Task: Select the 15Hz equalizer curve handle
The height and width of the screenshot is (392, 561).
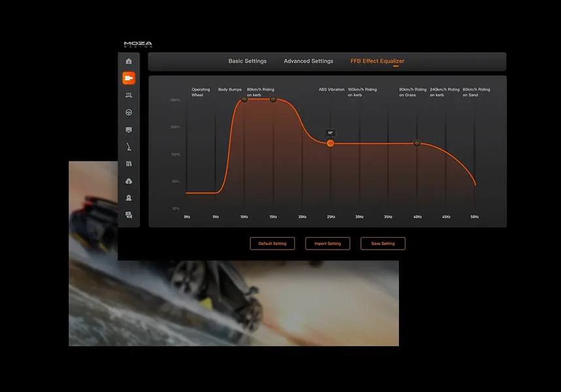Action: 273,100
